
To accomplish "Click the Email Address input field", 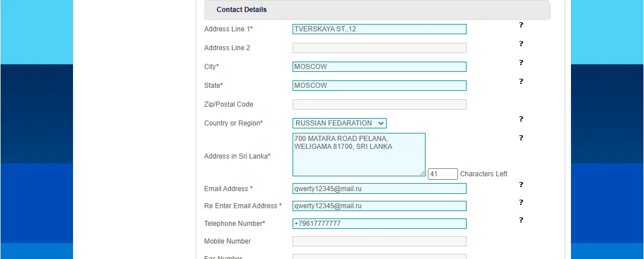I will (379, 189).
